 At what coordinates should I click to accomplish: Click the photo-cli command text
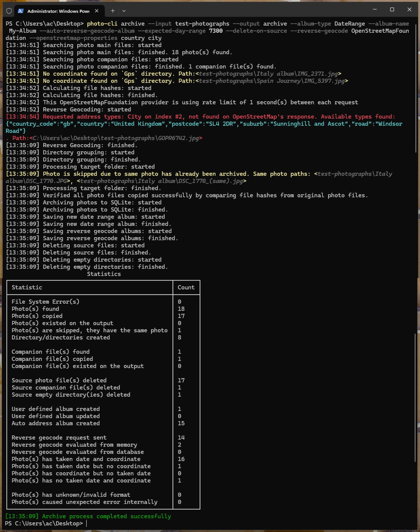pyautogui.click(x=102, y=24)
